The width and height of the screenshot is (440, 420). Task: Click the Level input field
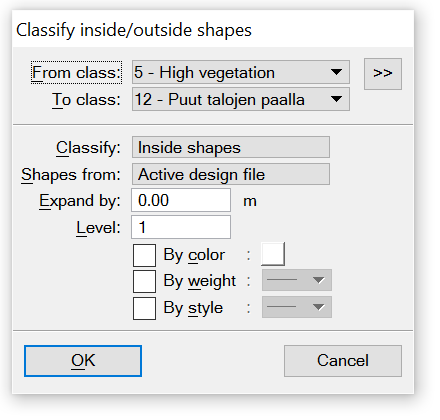[181, 227]
